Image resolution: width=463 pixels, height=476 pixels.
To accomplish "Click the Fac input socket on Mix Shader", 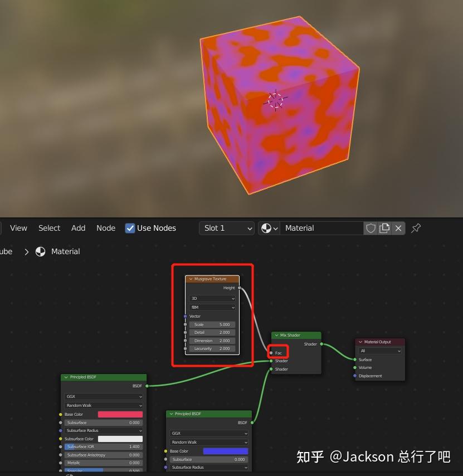I will click(271, 353).
